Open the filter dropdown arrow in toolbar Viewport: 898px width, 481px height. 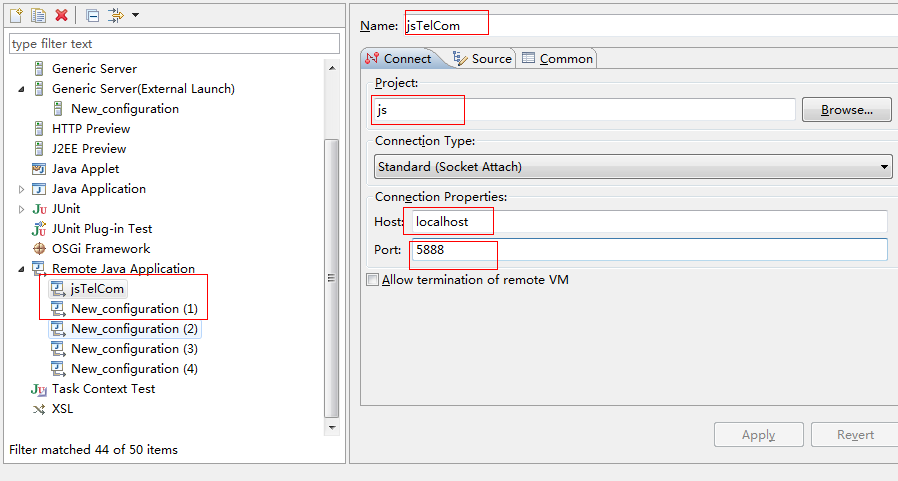pyautogui.click(x=135, y=15)
